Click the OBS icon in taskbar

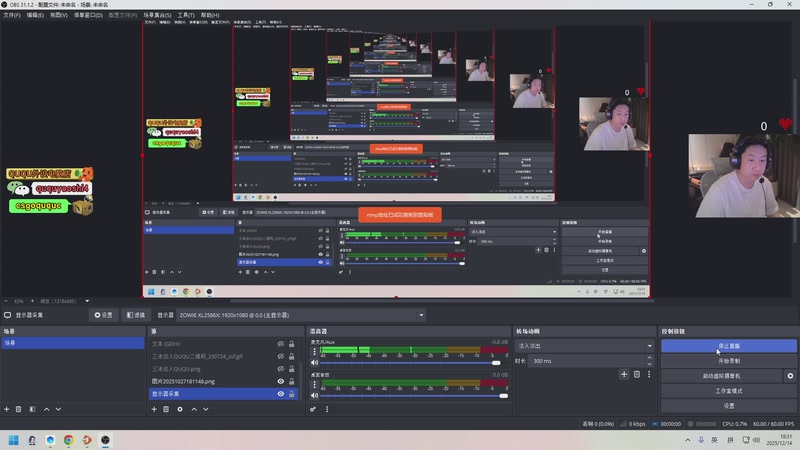105,440
